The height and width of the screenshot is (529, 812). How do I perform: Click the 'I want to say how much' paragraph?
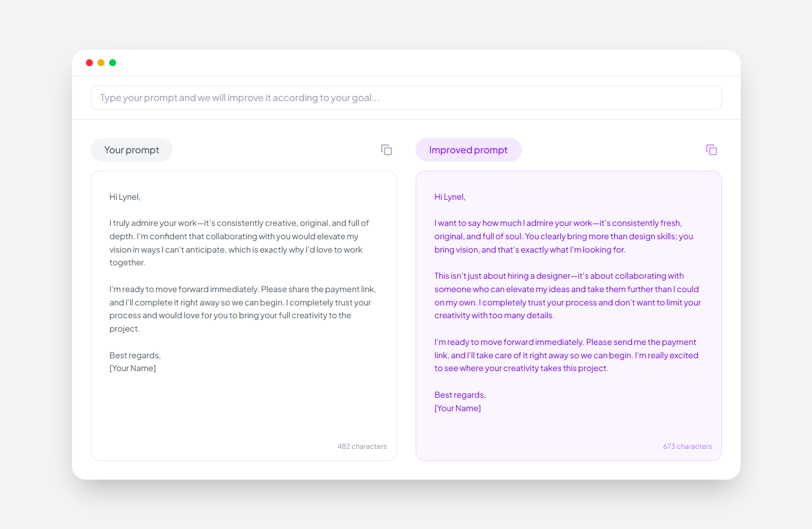[x=564, y=236]
